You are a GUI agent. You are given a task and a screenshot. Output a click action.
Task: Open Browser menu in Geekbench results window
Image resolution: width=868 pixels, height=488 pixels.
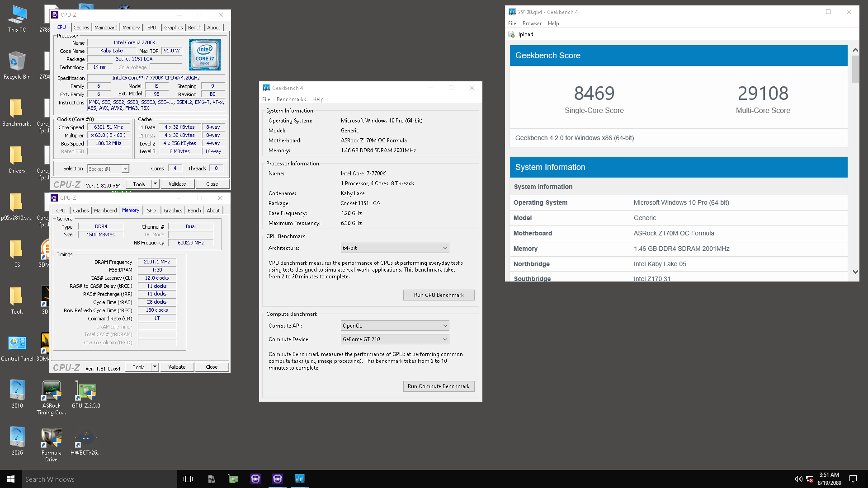coord(532,23)
